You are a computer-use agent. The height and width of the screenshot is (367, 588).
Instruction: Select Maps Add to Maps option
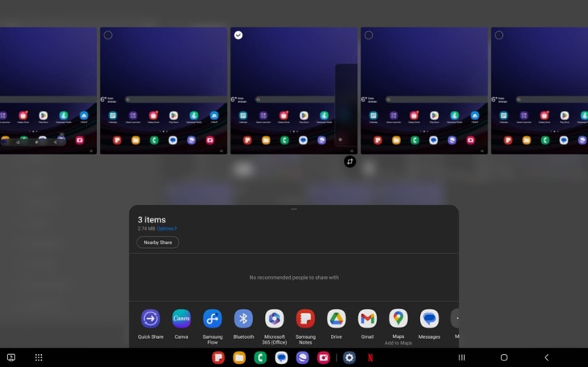(398, 319)
